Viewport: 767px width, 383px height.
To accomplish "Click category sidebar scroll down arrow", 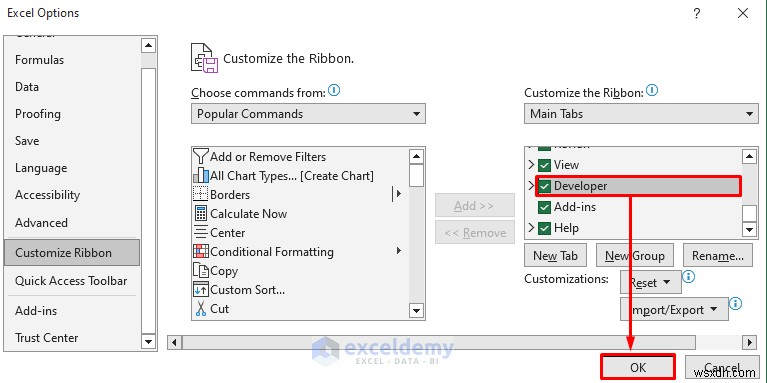I will click(148, 341).
